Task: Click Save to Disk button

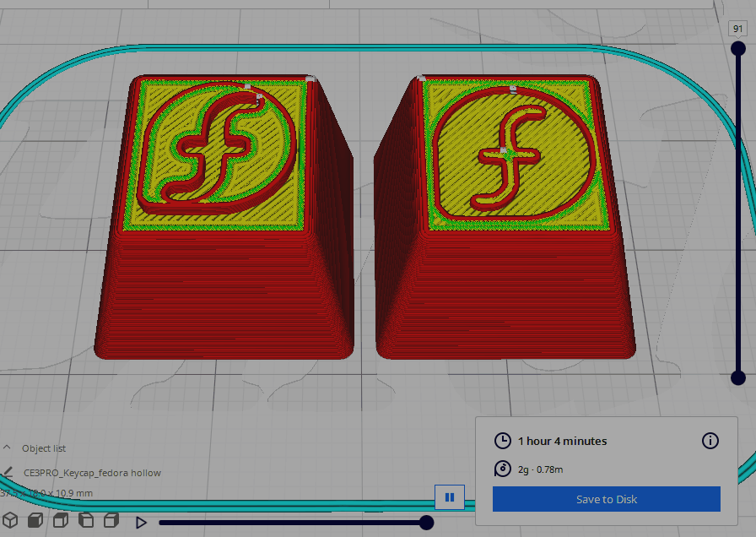Action: (606, 499)
